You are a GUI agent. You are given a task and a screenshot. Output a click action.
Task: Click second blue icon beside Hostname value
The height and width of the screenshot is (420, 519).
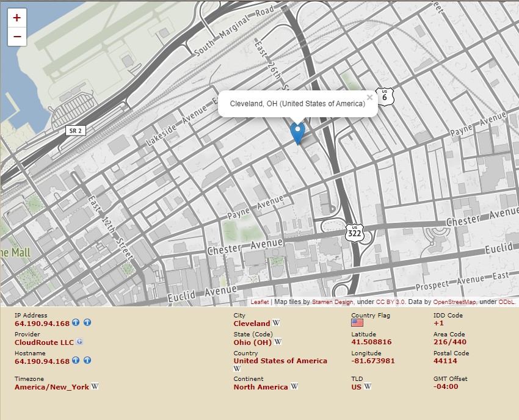click(x=87, y=361)
